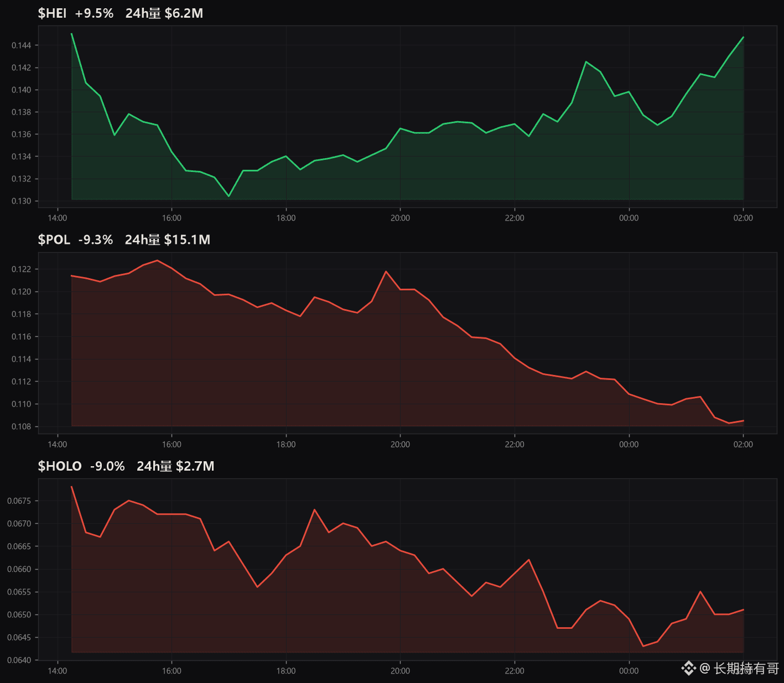Click the 14:00 time label under $HEI chart

tap(58, 218)
